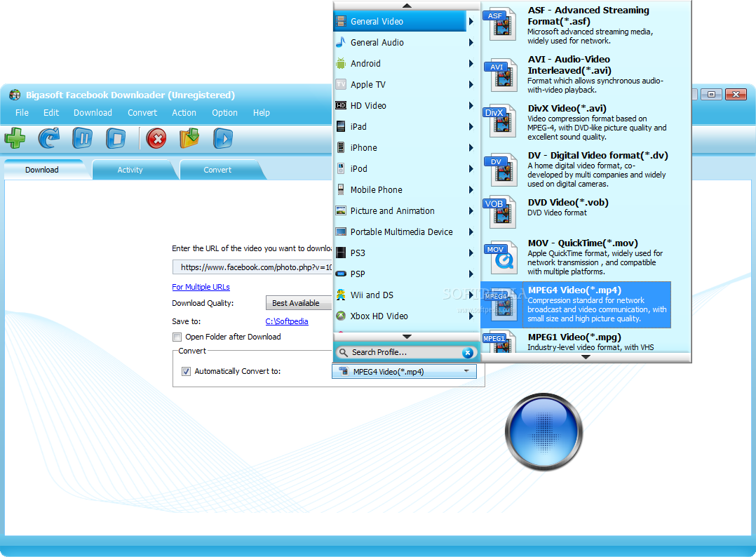Click the DV format file icon
Image resolution: width=756 pixels, height=557 pixels.
[501, 170]
